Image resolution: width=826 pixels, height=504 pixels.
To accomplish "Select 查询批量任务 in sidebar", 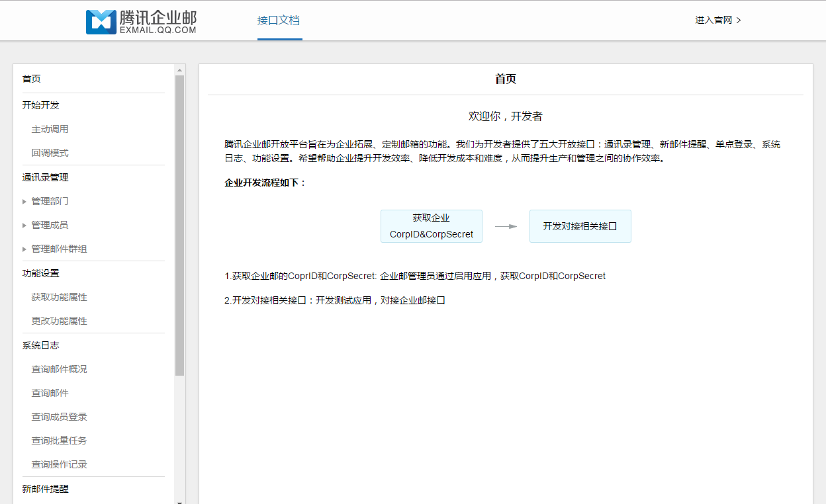I will tap(59, 441).
